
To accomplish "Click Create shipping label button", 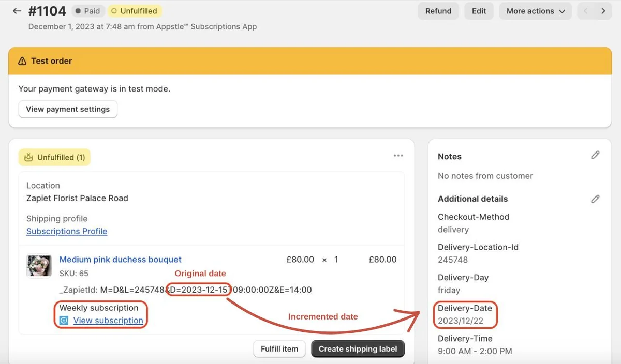I will (358, 349).
